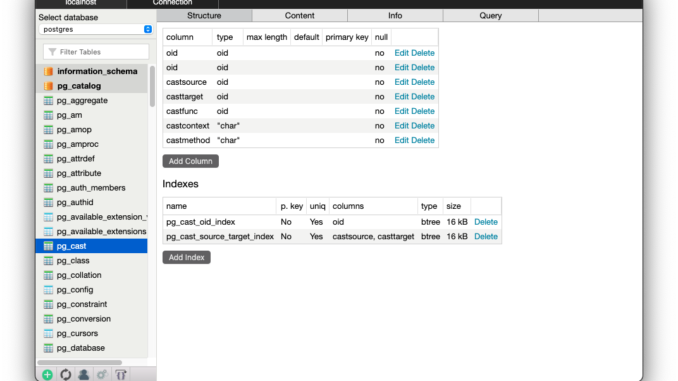This screenshot has height=381, width=678.
Task: Click the pg_amop table icon
Action: (x=48, y=130)
